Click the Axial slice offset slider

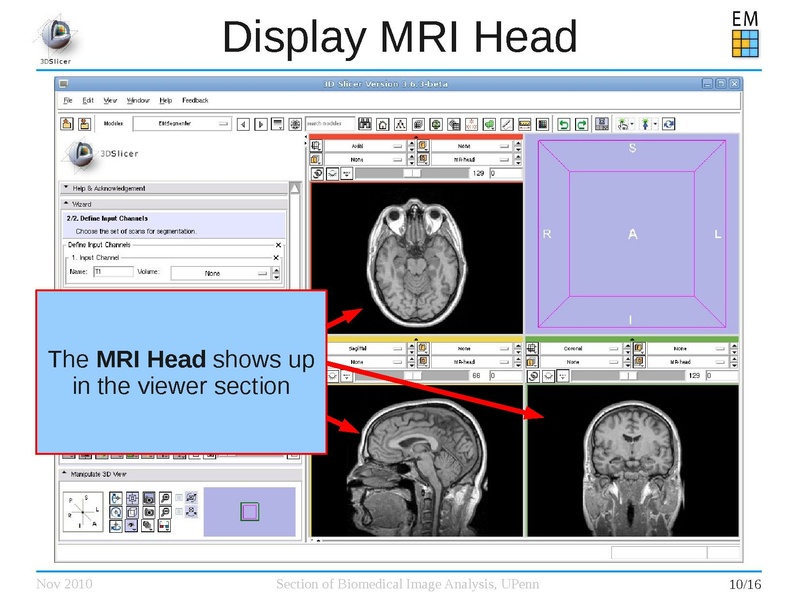point(412,172)
